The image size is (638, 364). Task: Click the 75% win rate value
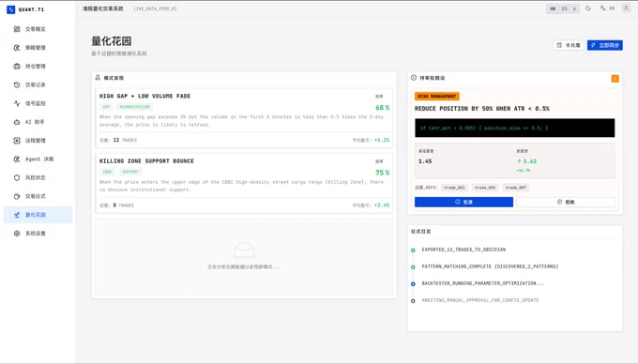pyautogui.click(x=382, y=173)
